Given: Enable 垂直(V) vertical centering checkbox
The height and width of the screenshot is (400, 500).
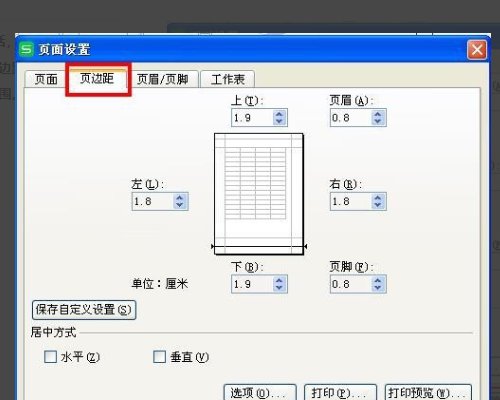Looking at the screenshot, I should click(x=159, y=357).
